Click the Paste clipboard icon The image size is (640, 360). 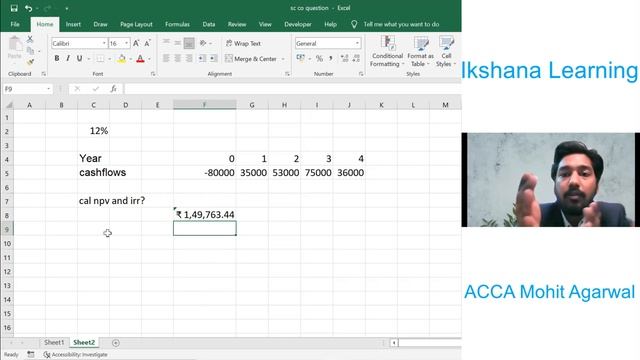coord(15,44)
